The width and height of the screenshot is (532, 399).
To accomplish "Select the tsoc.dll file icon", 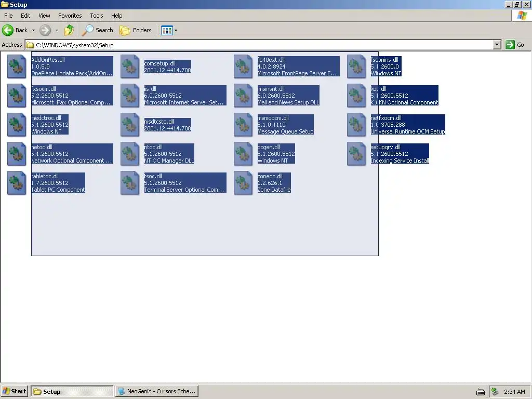I will [130, 183].
